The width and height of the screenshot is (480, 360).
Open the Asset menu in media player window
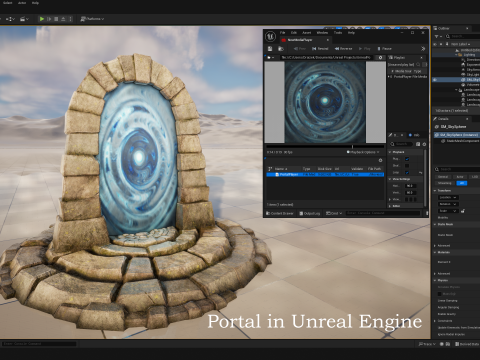306,33
